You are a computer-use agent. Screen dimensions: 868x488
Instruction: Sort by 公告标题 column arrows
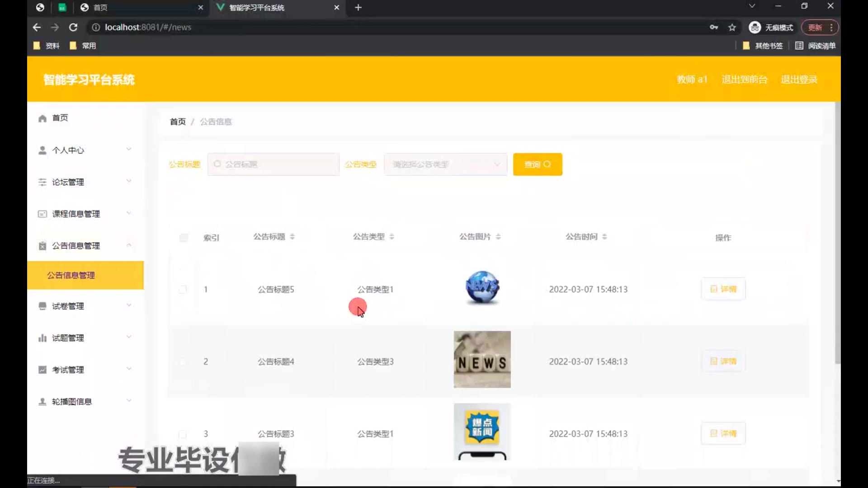click(292, 237)
